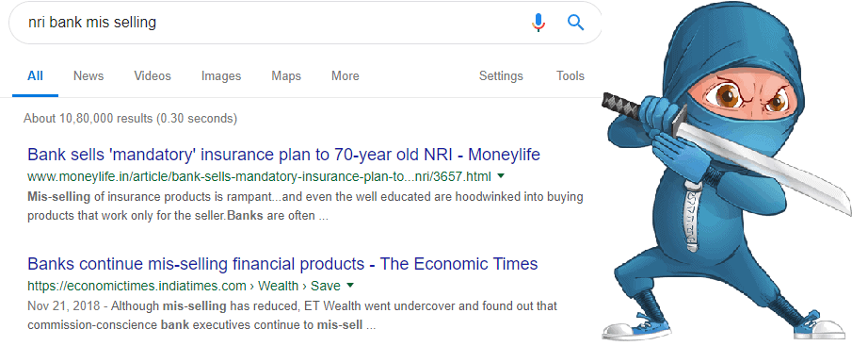Click the blue magnifying glass search icon
This screenshot has height=346, width=868.
576,23
